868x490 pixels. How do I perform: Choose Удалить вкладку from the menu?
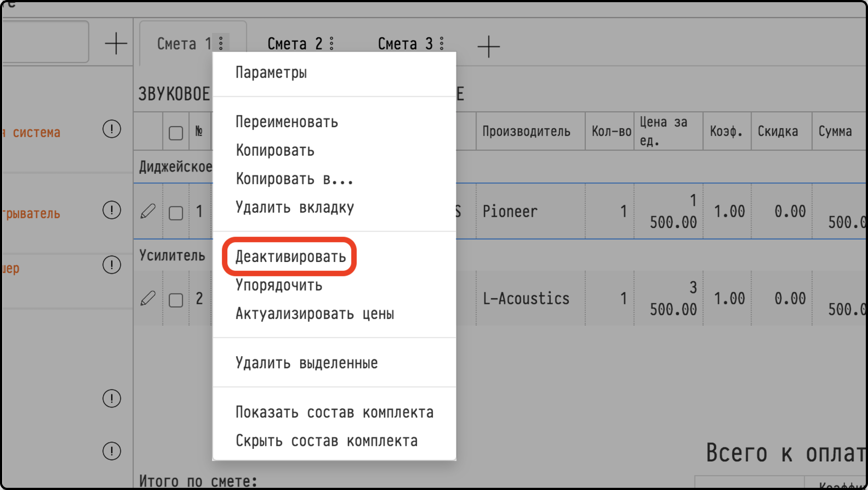click(x=295, y=207)
